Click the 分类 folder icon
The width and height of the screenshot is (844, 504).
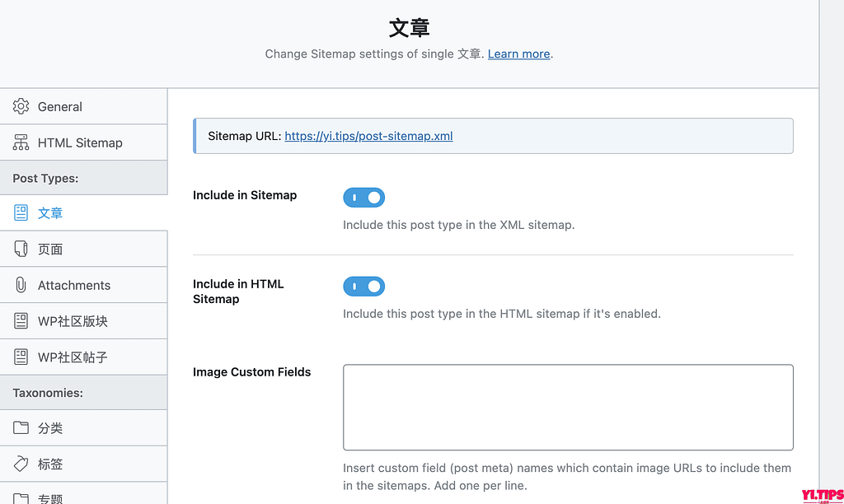(21, 428)
